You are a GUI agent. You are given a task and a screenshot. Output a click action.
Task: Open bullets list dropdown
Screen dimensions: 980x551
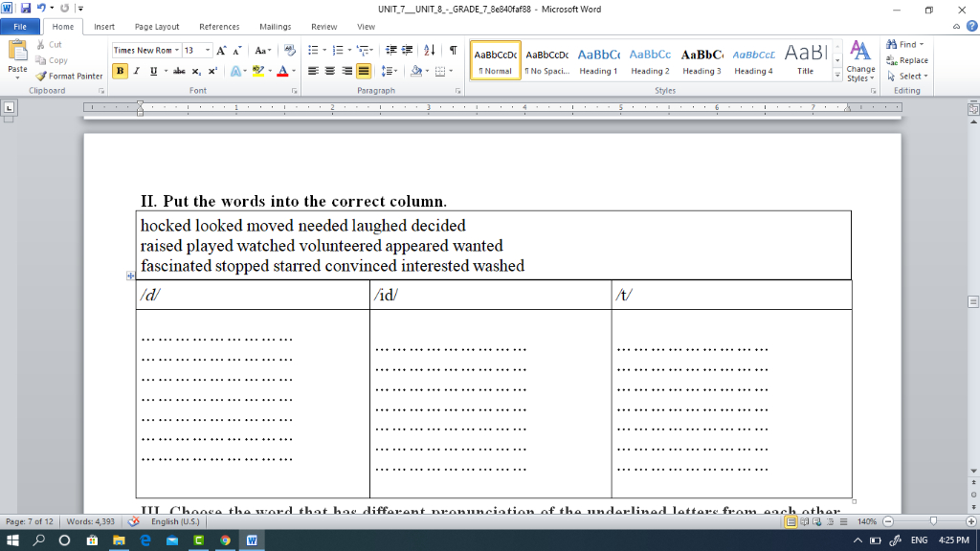(x=324, y=51)
